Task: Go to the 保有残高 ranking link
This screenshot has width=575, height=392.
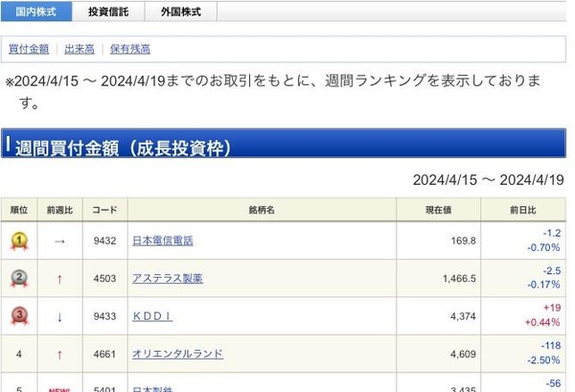Action: [x=130, y=49]
